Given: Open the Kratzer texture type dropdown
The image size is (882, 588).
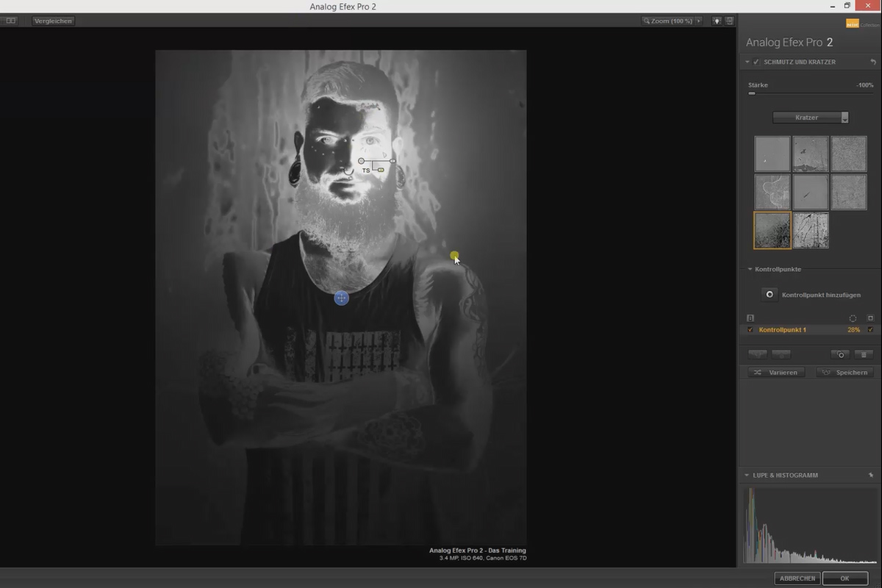Looking at the screenshot, I should point(811,118).
